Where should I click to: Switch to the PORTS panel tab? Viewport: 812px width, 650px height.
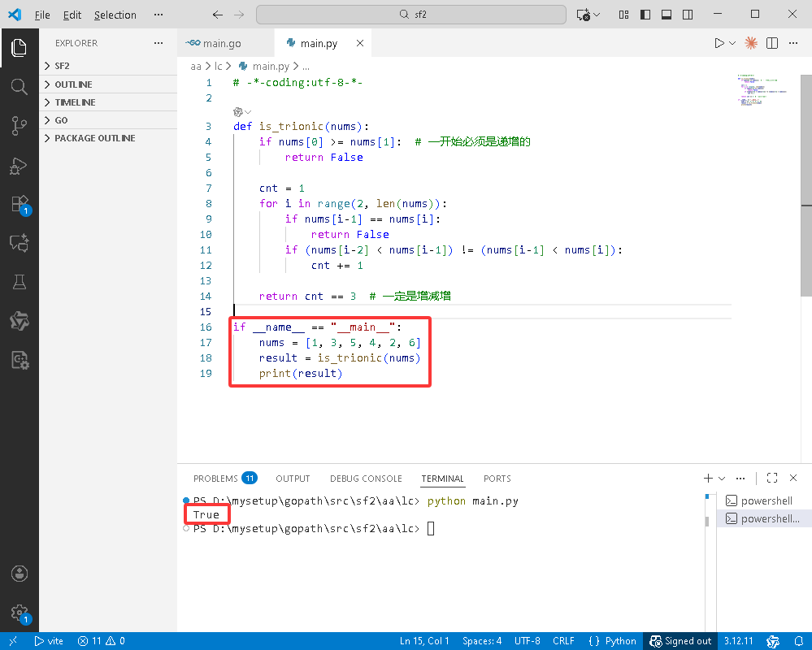(x=497, y=479)
